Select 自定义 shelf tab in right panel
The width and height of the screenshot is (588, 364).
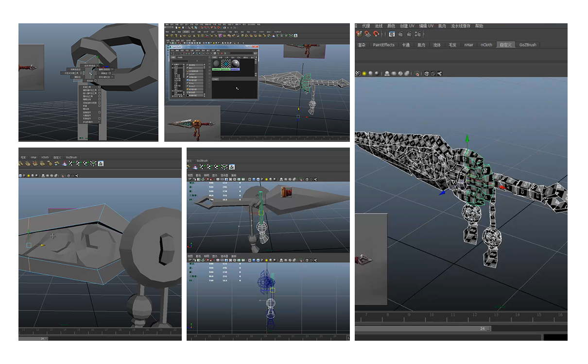(506, 45)
